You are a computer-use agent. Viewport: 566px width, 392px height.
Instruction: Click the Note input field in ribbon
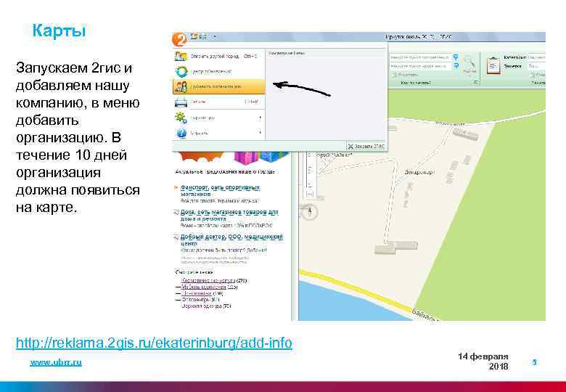(536, 66)
